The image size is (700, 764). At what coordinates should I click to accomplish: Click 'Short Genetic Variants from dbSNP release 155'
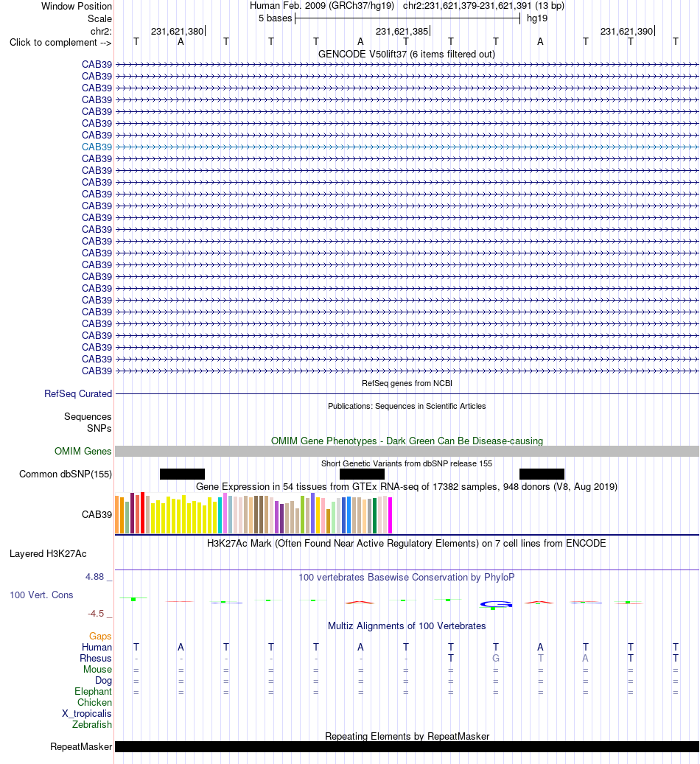[407, 464]
